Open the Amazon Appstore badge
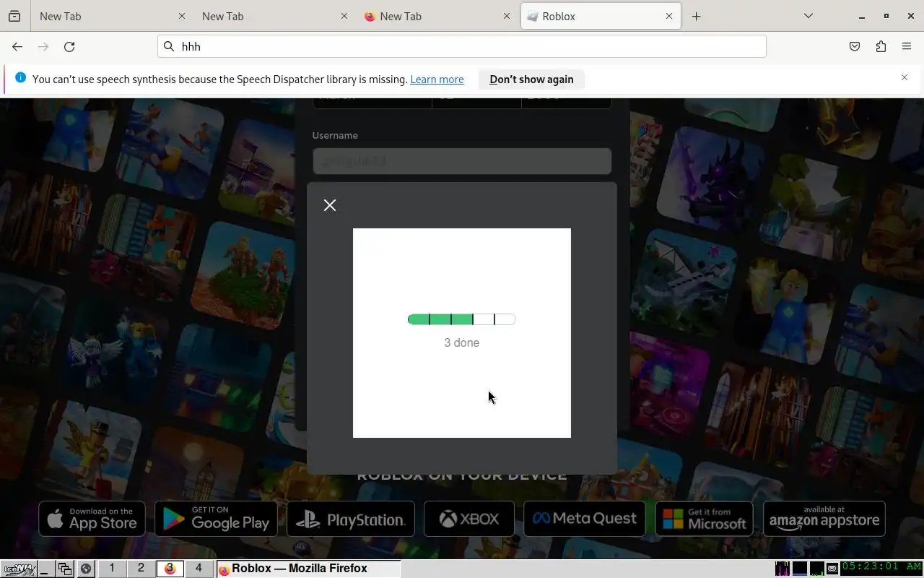Screen dimensions: 924x578 824,519
